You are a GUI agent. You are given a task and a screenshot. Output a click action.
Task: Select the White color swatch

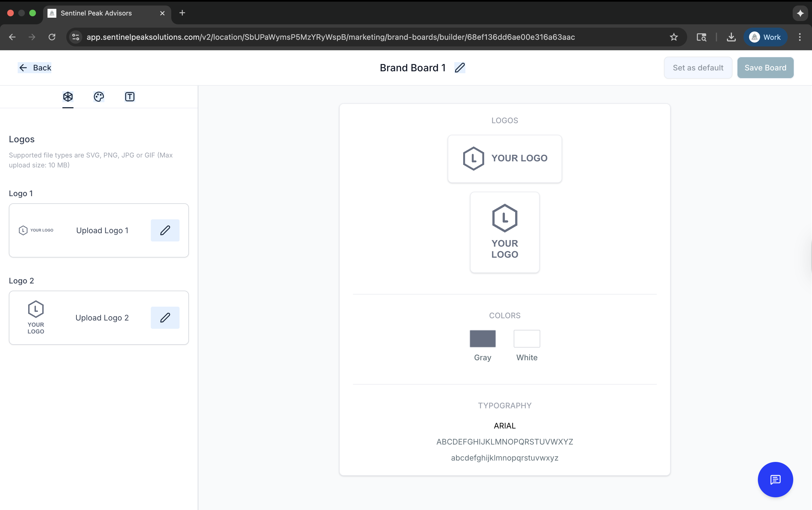click(527, 339)
